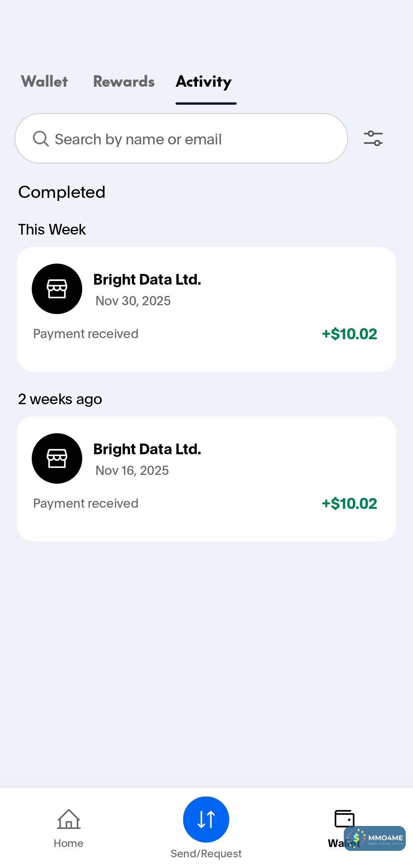
Task: Switch to the top Wallet tab
Action: tap(44, 81)
